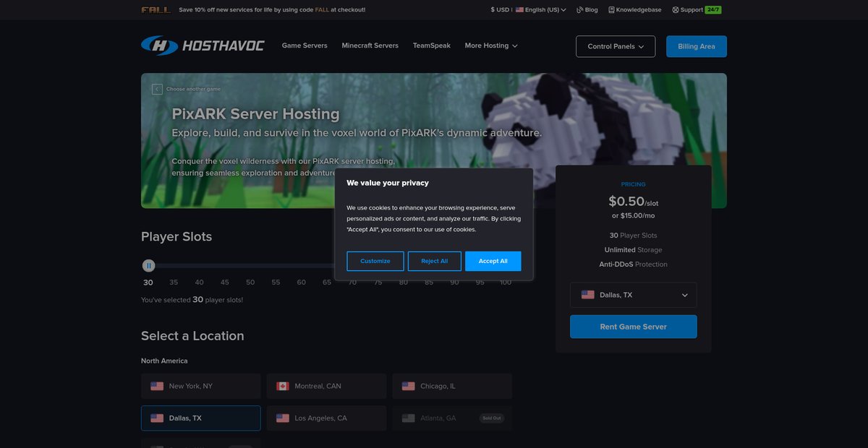Select 100 on the slots scale
Image resolution: width=868 pixels, height=448 pixels.
pyautogui.click(x=505, y=283)
